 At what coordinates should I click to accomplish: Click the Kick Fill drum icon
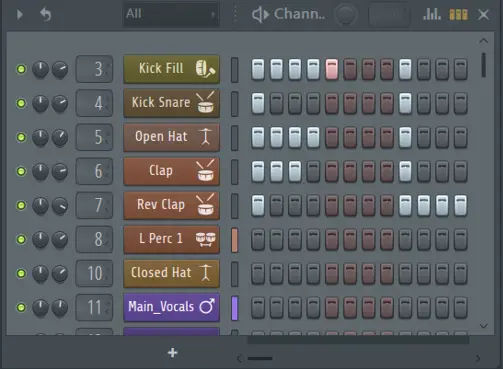click(x=205, y=69)
